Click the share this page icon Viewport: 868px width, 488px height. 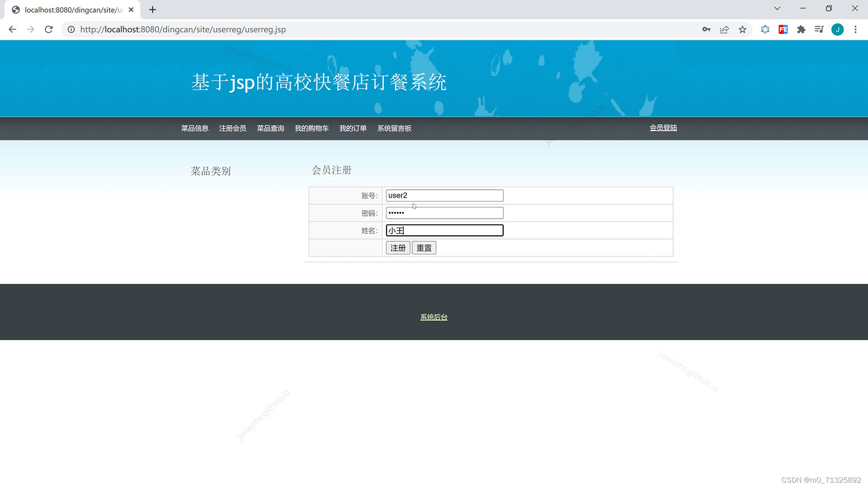click(724, 29)
